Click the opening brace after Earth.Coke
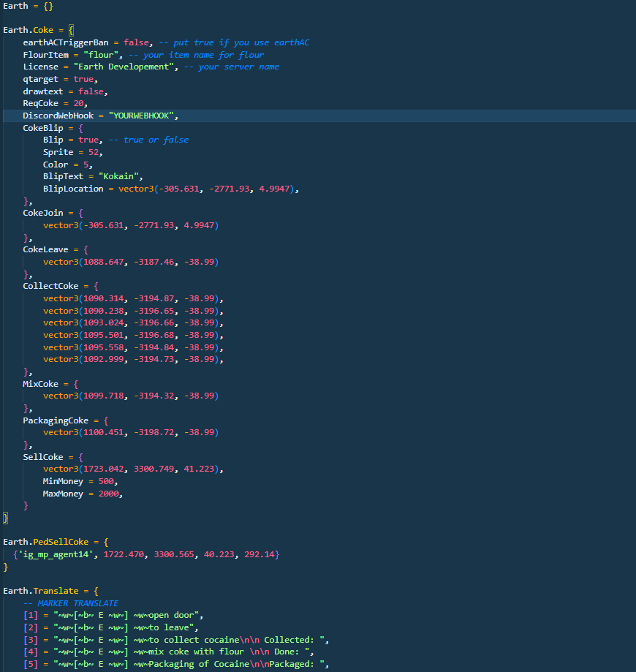636x672 pixels. tap(71, 31)
